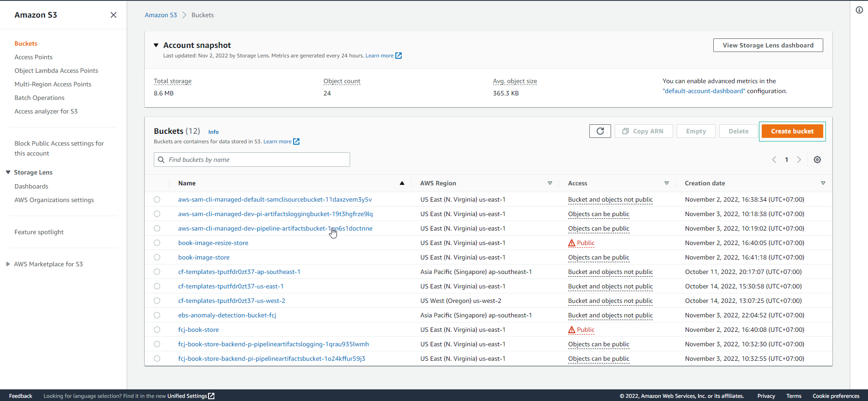Sort buckets by the Name column arrow
This screenshot has height=401, width=868.
pyautogui.click(x=402, y=183)
